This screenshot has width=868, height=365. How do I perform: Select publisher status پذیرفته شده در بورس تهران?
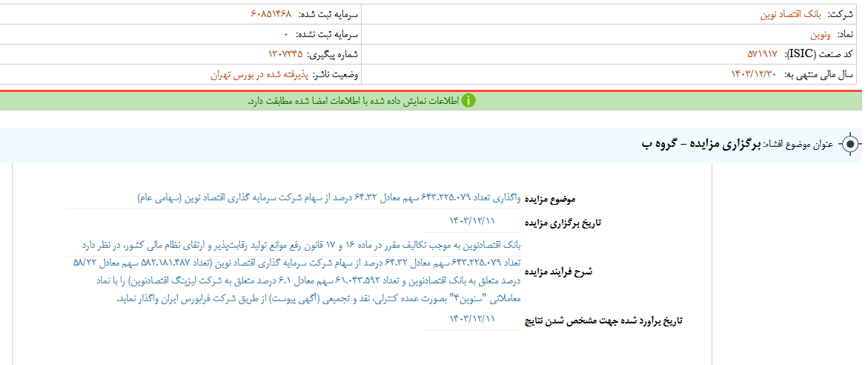(259, 73)
